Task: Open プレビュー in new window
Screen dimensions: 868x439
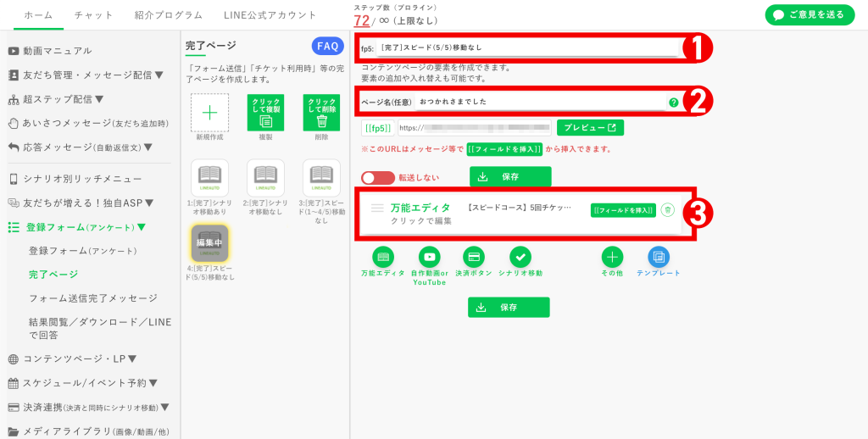Action: (590, 128)
